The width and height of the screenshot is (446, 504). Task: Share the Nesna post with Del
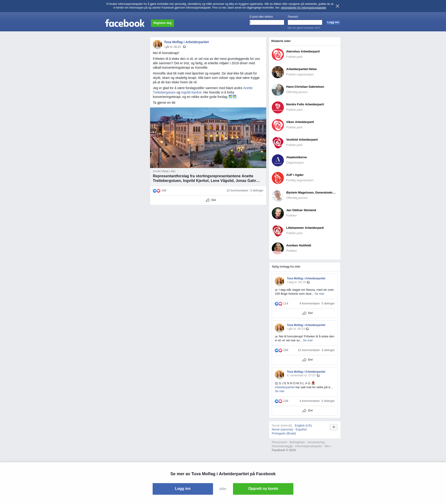308,313
